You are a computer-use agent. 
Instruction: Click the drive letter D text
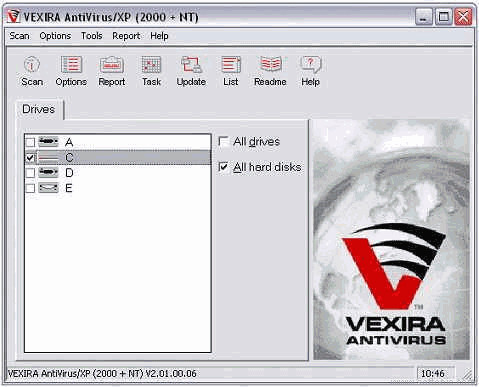point(69,173)
